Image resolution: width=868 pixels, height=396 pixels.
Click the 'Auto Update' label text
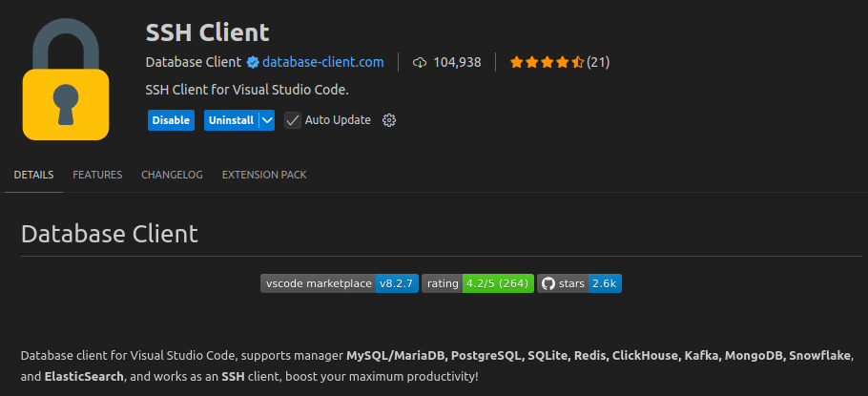point(338,120)
